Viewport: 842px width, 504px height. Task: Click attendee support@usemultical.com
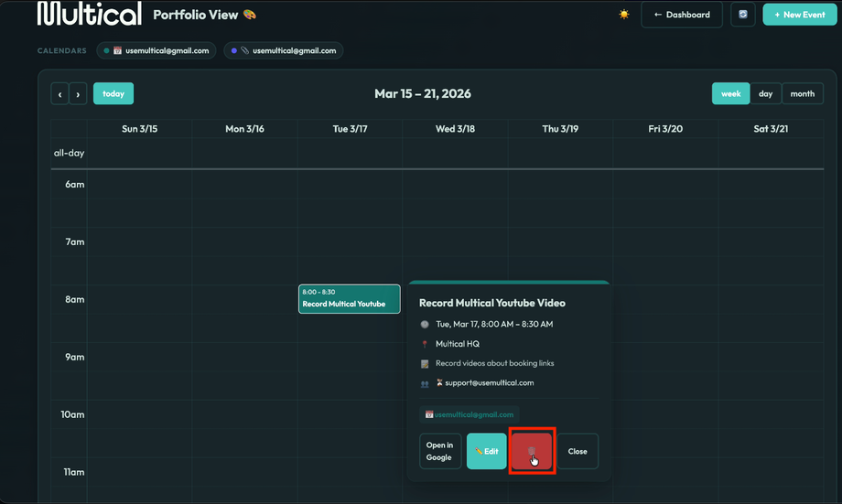pos(490,382)
